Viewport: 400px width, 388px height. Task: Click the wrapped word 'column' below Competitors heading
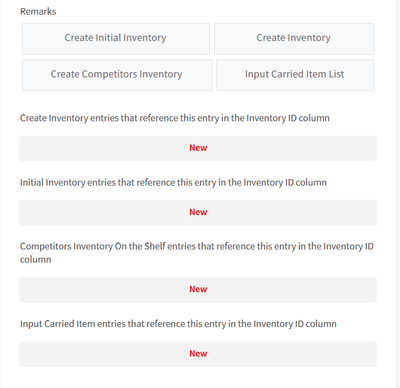click(x=36, y=260)
